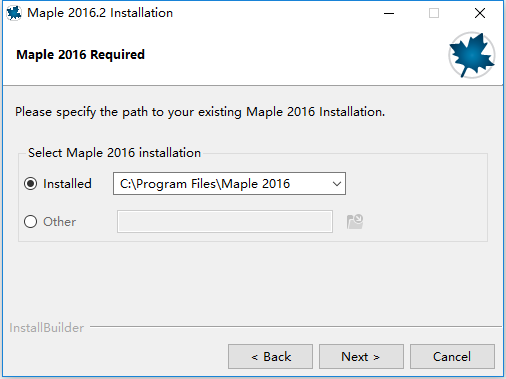This screenshot has width=506, height=379.
Task: Click the large Maple leaf logo
Action: coord(471,55)
